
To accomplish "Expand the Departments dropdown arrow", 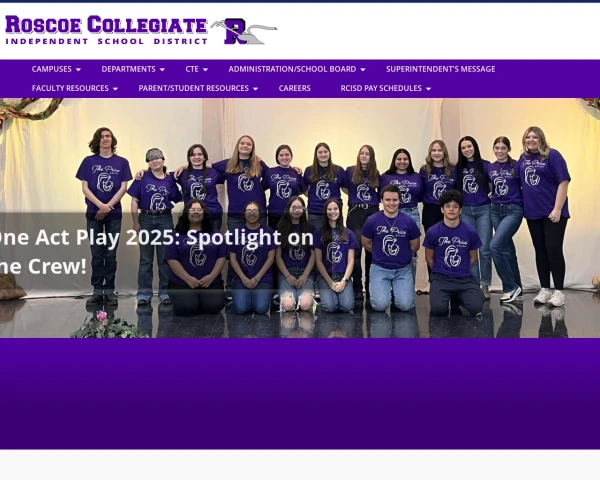I will point(162,70).
